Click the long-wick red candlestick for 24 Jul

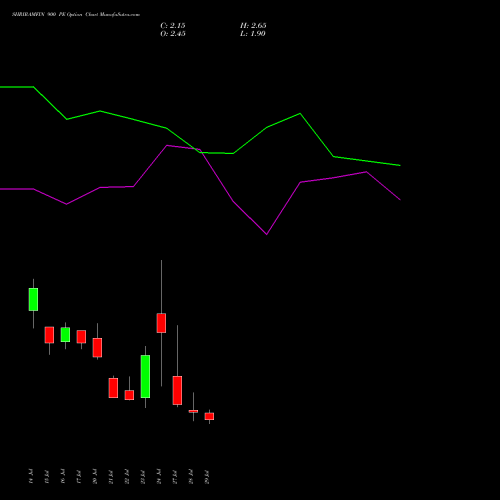pos(161,323)
